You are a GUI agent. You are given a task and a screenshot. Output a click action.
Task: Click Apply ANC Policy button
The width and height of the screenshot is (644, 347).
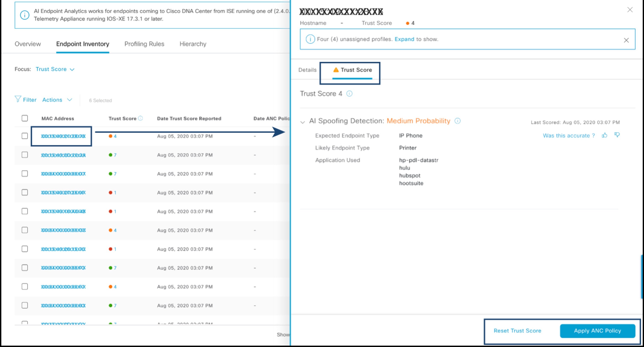(598, 330)
